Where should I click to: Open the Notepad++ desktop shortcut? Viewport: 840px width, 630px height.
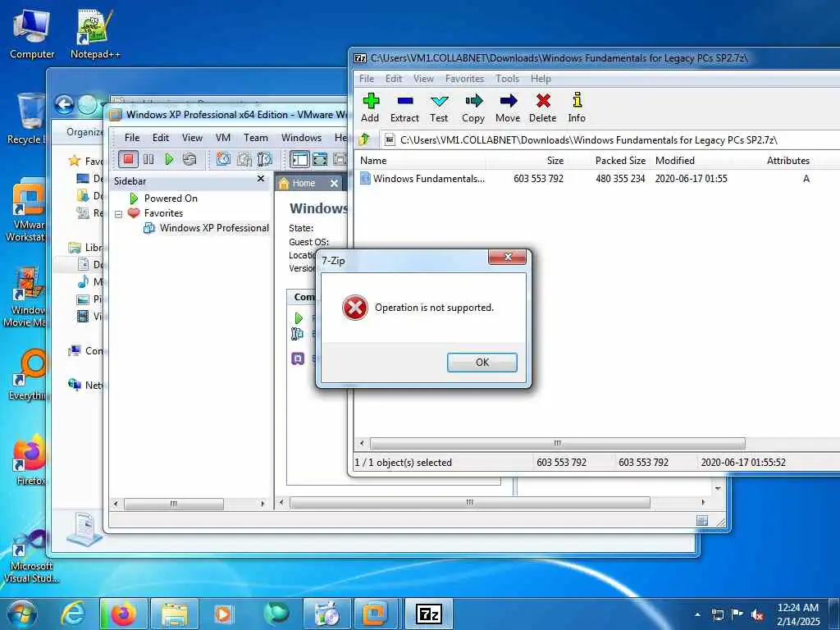tap(95, 34)
